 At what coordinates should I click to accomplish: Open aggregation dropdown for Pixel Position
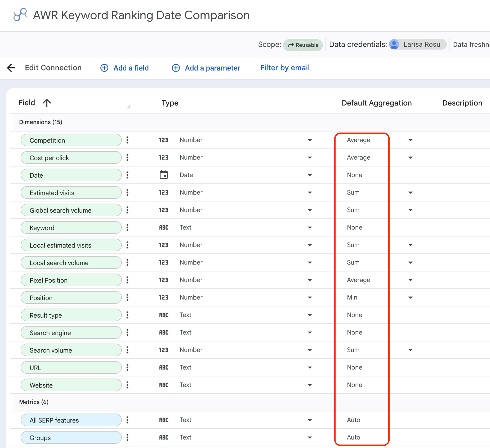coord(410,280)
